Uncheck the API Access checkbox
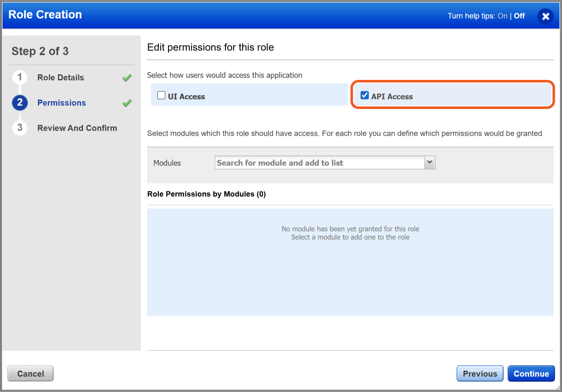The image size is (562, 392). (365, 95)
